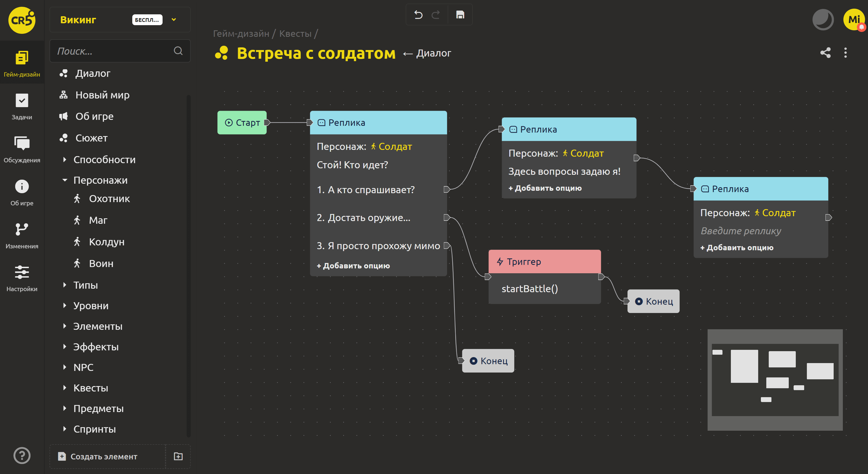Click the undo arrow icon
The height and width of the screenshot is (474, 868).
click(x=418, y=15)
